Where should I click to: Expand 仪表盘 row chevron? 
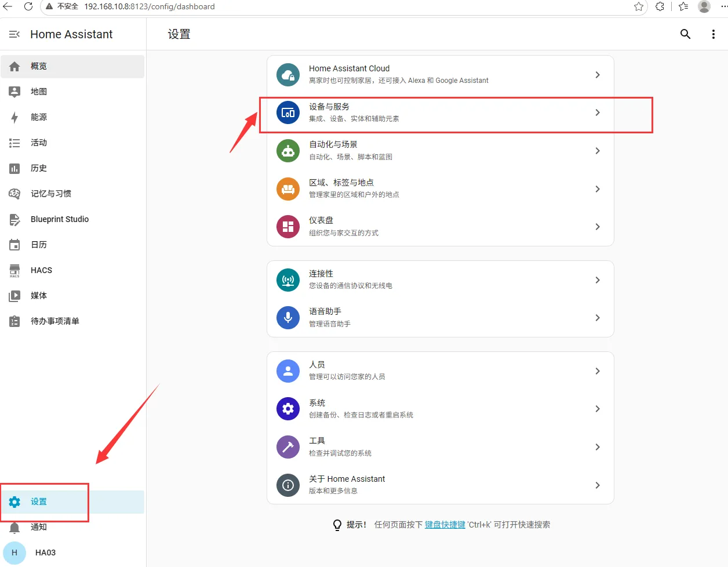(598, 227)
